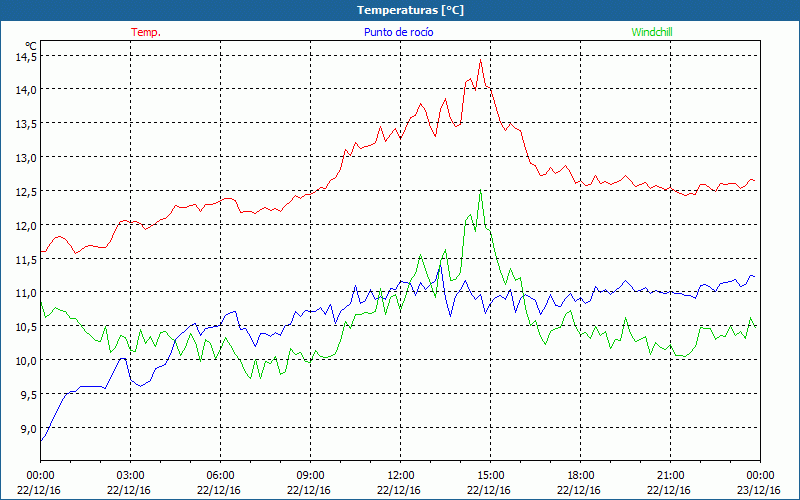Click the 14,5 y-axis value
Image resolution: width=800 pixels, height=500 pixels.
[26, 57]
